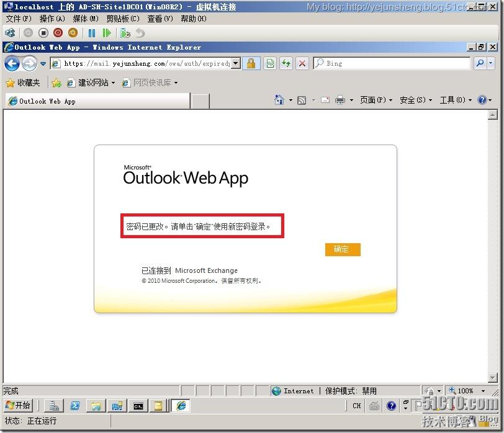
Task: Expand the zoom level dropdown arrow
Action: point(483,391)
